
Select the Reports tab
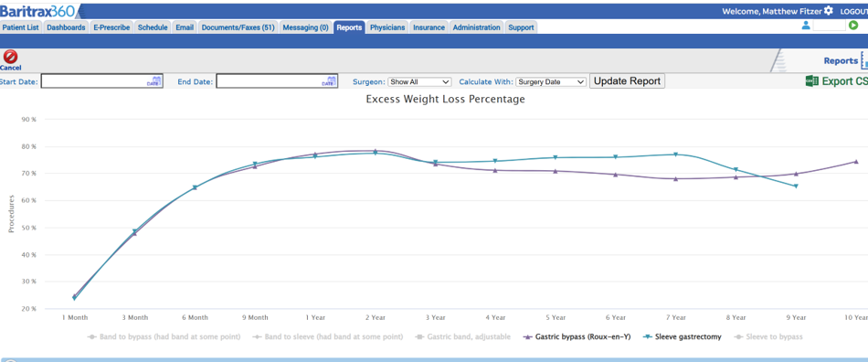coord(349,27)
